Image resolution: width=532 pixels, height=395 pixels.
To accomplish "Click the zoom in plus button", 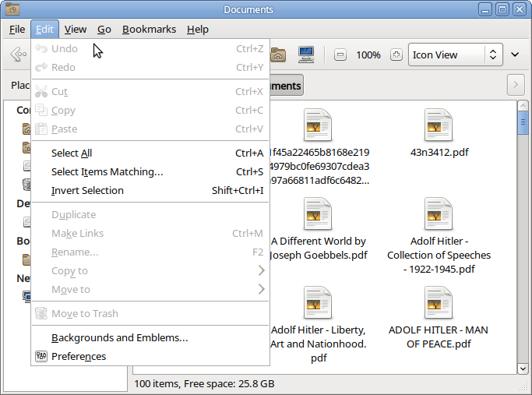I will click(x=396, y=55).
